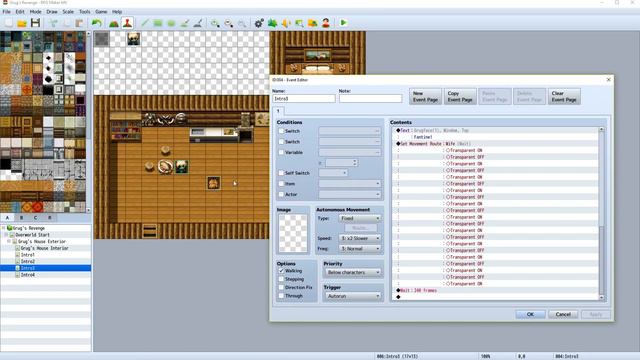Viewport: 640px width, 360px height.
Task: Uncheck the Walking option
Action: tap(281, 271)
